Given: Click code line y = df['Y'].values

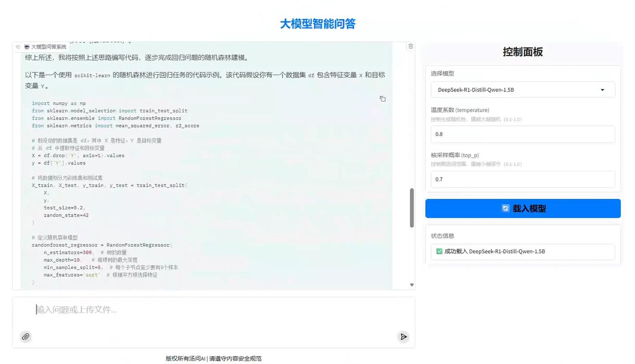Looking at the screenshot, I should pyautogui.click(x=59, y=163).
